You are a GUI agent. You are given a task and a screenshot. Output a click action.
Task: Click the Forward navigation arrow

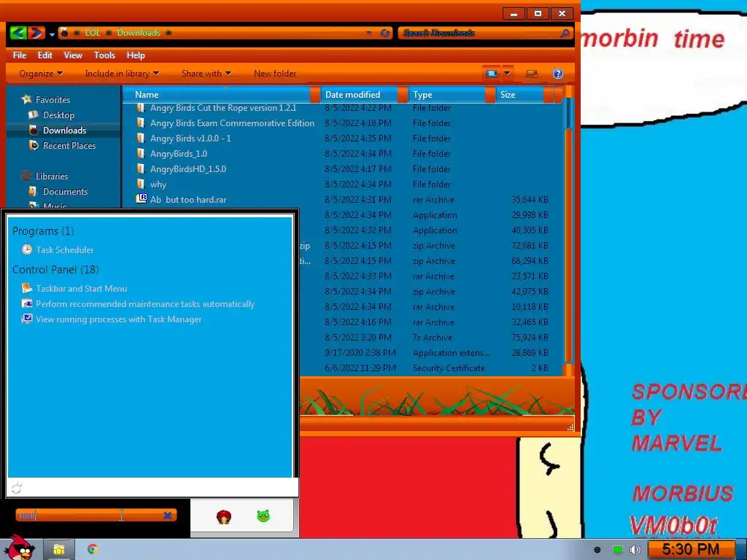coord(36,33)
